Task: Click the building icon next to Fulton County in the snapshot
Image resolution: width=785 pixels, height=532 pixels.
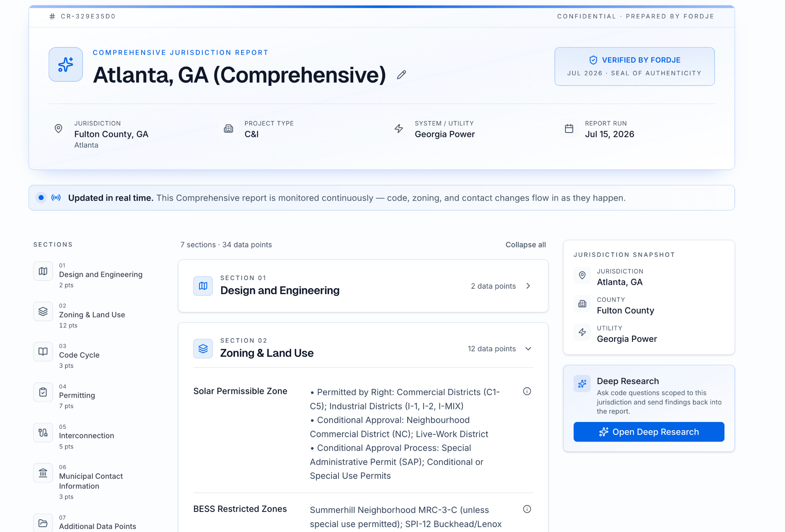Action: coord(582,304)
